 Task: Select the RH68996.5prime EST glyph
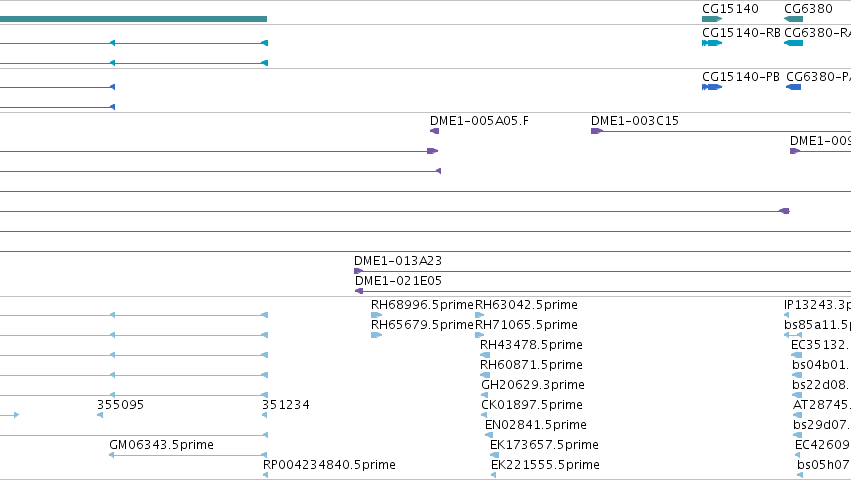[x=377, y=315]
